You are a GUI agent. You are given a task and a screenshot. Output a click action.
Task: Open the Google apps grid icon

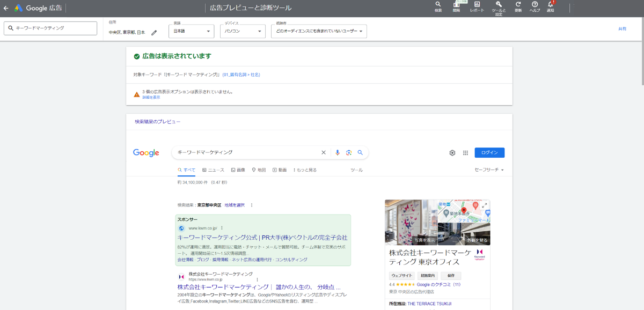click(465, 153)
